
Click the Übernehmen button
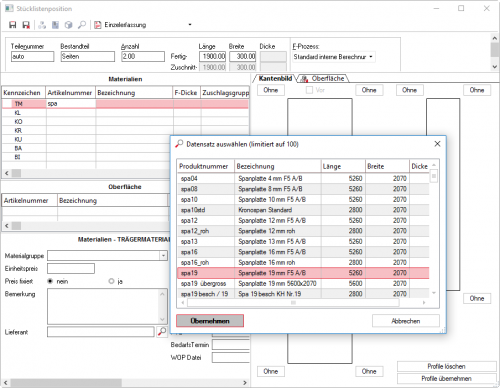coord(210,321)
